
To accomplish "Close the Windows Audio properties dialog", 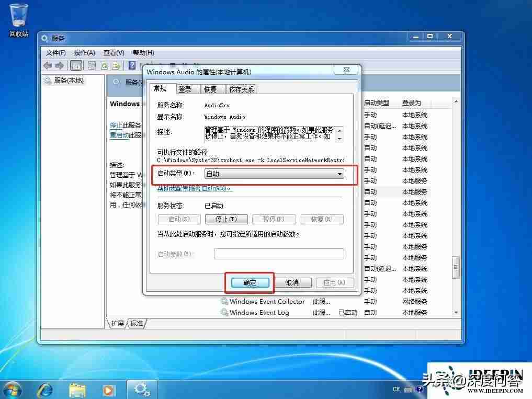I will (346, 70).
